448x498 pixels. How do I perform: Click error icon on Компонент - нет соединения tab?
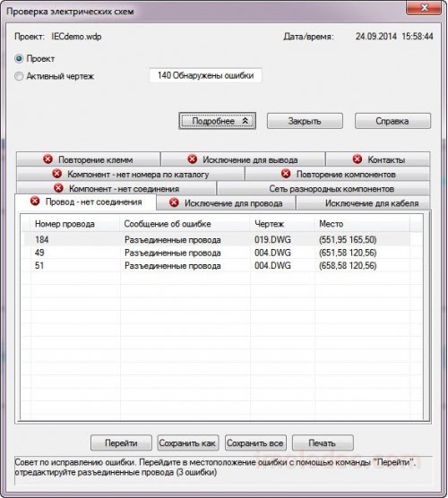coord(58,188)
